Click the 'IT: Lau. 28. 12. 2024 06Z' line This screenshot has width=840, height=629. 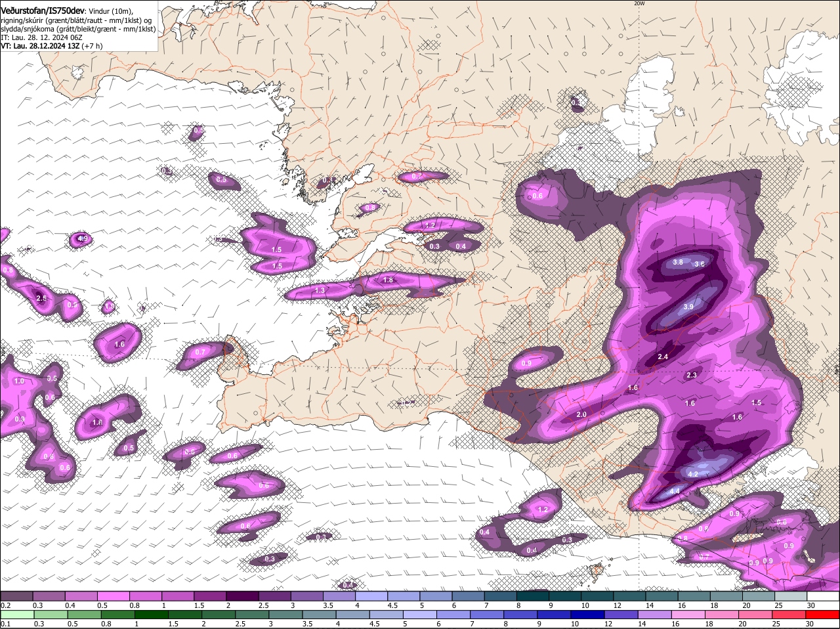tap(41, 38)
